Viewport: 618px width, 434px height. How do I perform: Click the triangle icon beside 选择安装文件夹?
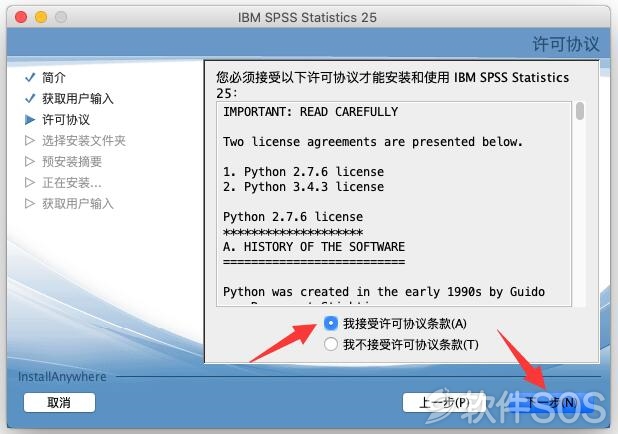coord(30,140)
